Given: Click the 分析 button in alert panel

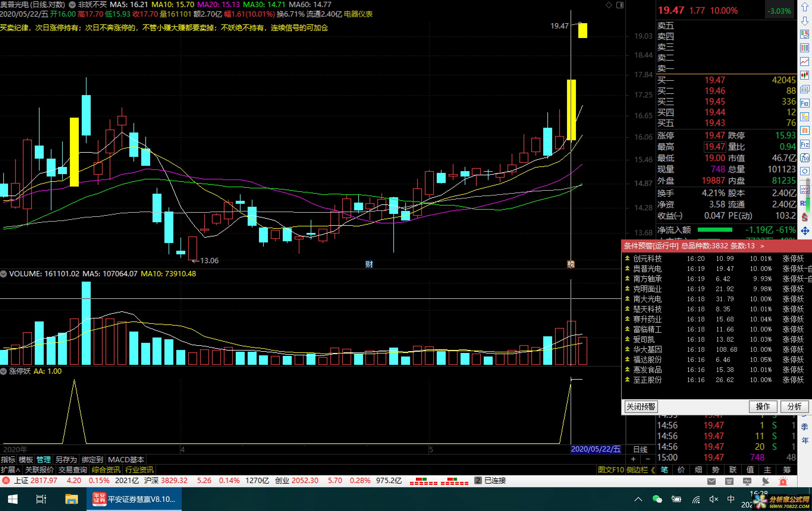Looking at the screenshot, I should coord(794,407).
